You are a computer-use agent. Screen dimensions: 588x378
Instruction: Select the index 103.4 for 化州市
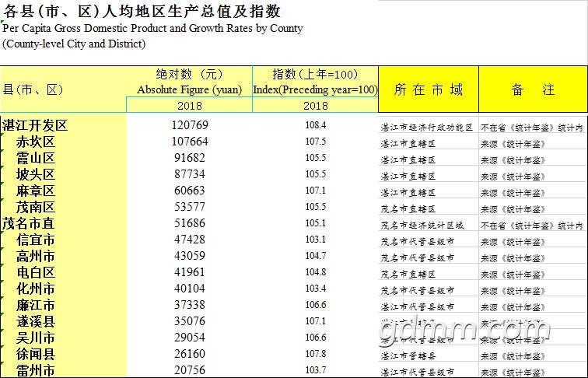pos(316,289)
